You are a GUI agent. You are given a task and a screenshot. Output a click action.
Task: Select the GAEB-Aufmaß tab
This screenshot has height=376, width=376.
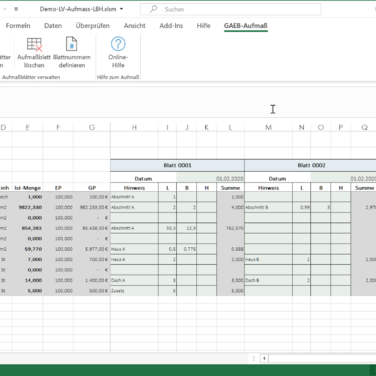[246, 26]
